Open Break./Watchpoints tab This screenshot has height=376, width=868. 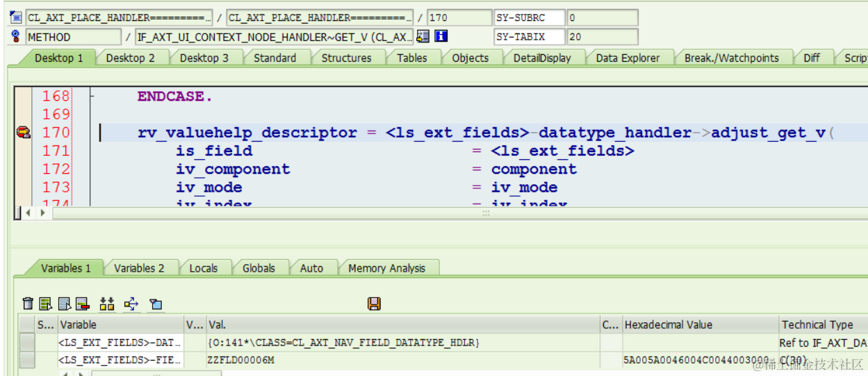(x=732, y=58)
